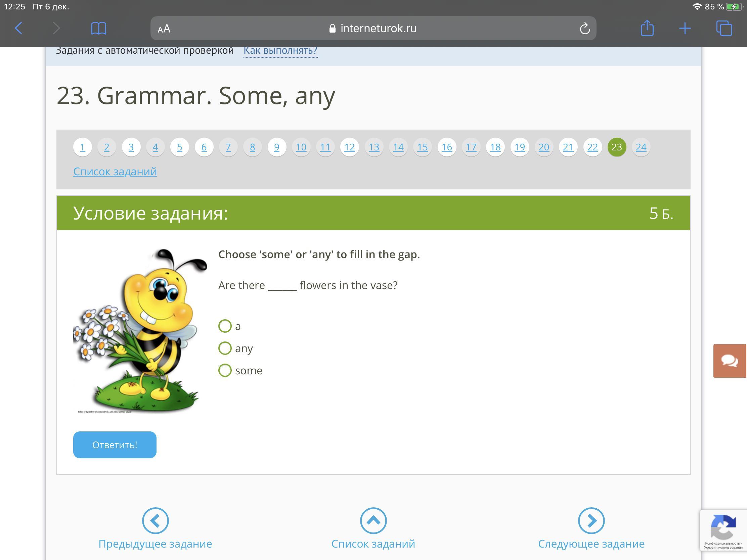
Task: Tap the Safari back arrow
Action: coord(19,28)
